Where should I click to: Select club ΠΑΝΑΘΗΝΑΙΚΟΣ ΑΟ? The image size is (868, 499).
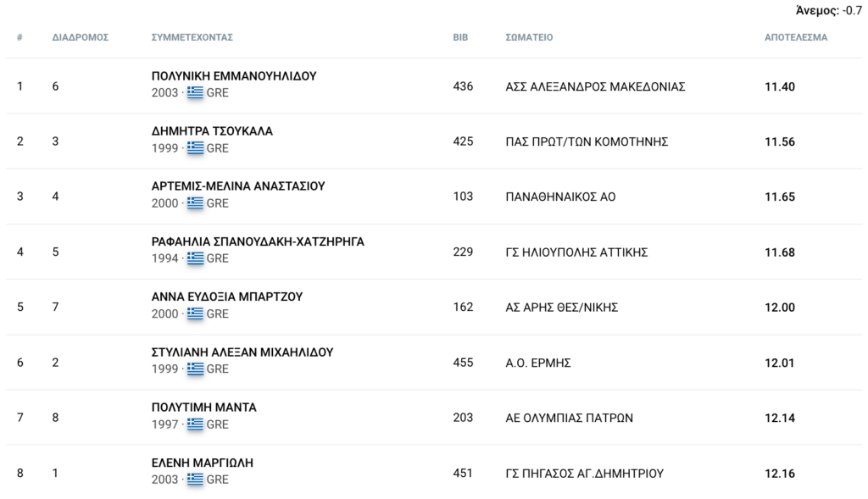pyautogui.click(x=560, y=197)
